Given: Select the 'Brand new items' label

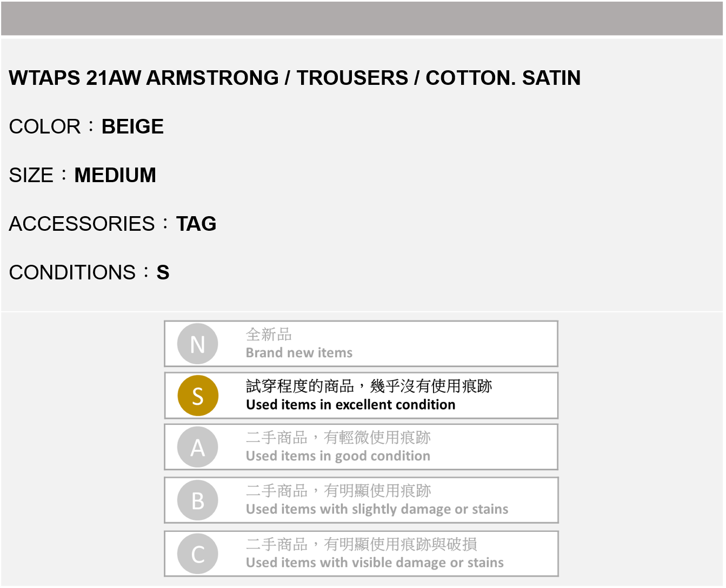Looking at the screenshot, I should [299, 353].
